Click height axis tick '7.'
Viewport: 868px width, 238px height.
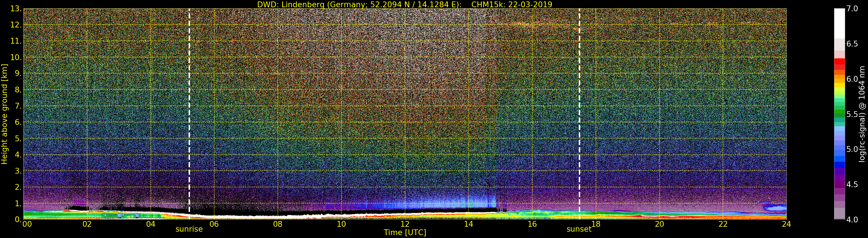coord(18,106)
